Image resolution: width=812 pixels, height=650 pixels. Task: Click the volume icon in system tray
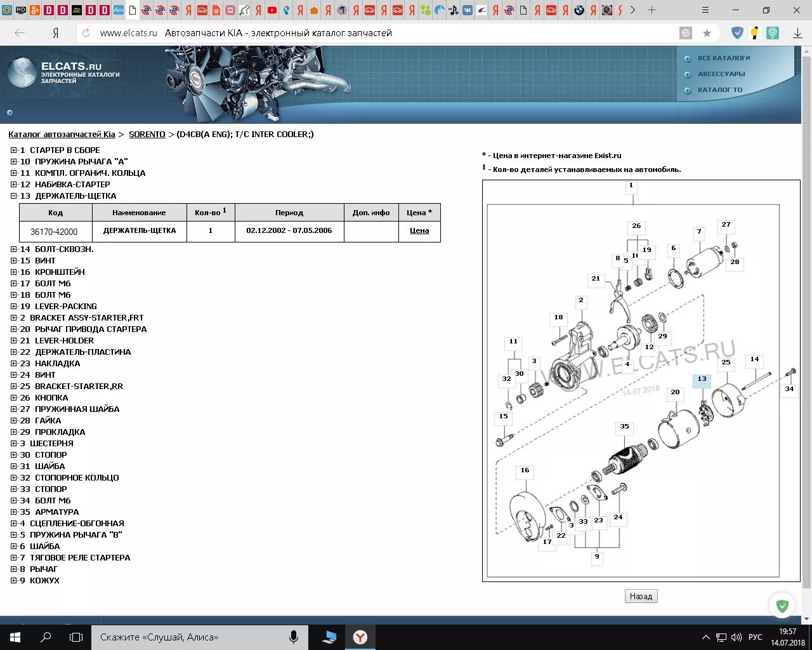[737, 637]
